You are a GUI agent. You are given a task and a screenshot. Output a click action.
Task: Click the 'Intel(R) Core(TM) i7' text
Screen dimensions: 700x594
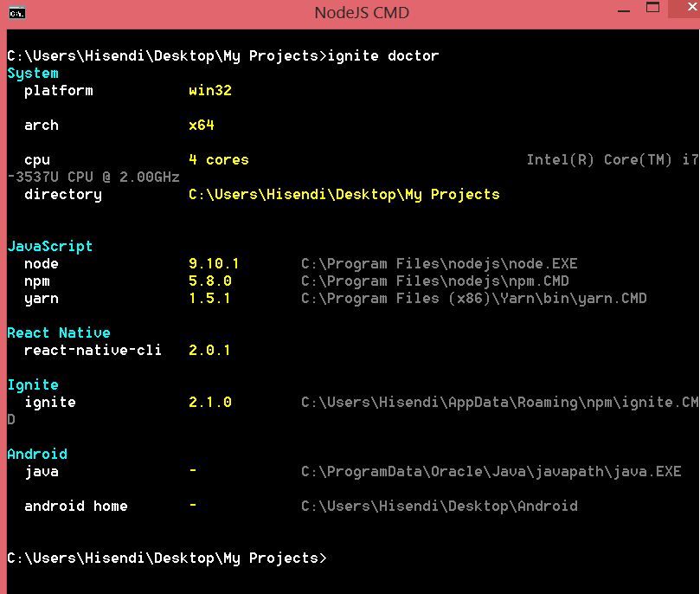612,160
